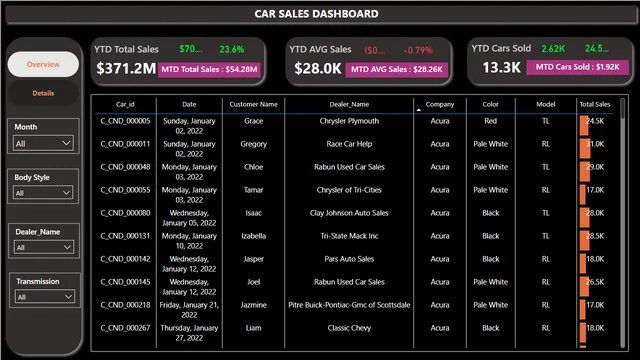Select the C_CND_000011 cell
Viewport: 640px width, 360px height.
pyautogui.click(x=125, y=144)
